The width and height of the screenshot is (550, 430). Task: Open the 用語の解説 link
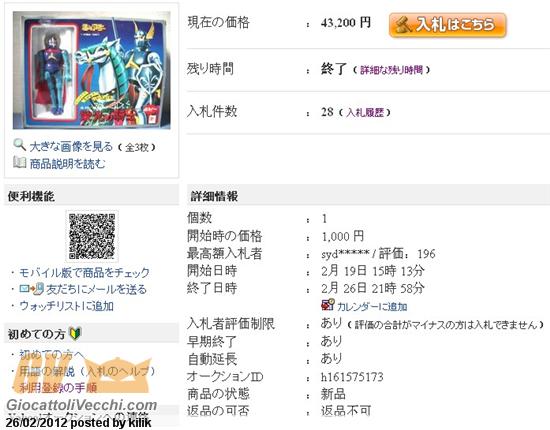[47, 371]
